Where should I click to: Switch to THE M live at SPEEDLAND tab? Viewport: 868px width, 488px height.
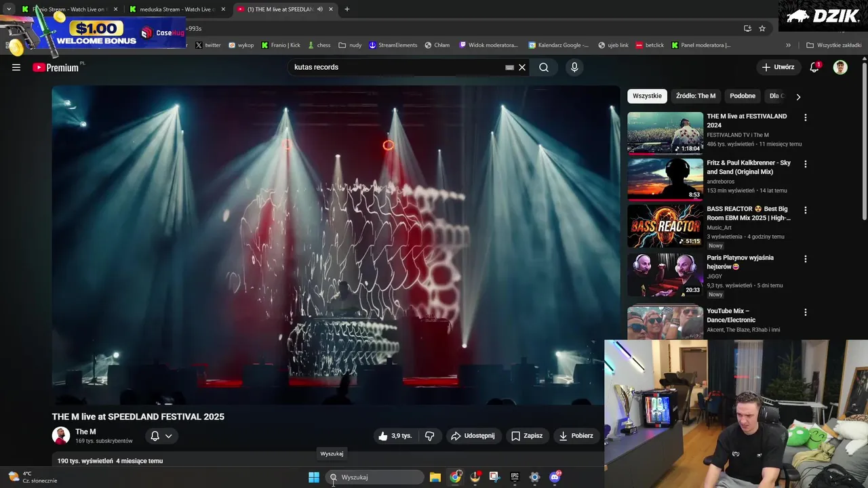click(285, 9)
